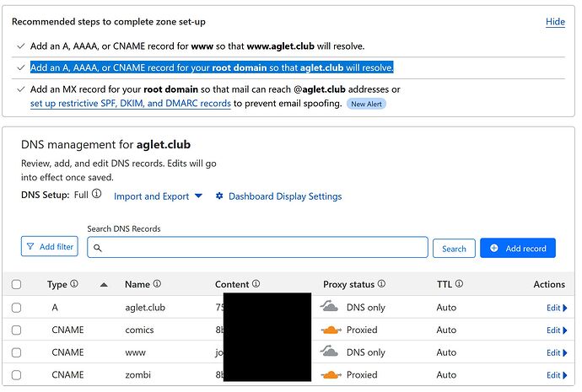Click the Name column header

coord(137,284)
